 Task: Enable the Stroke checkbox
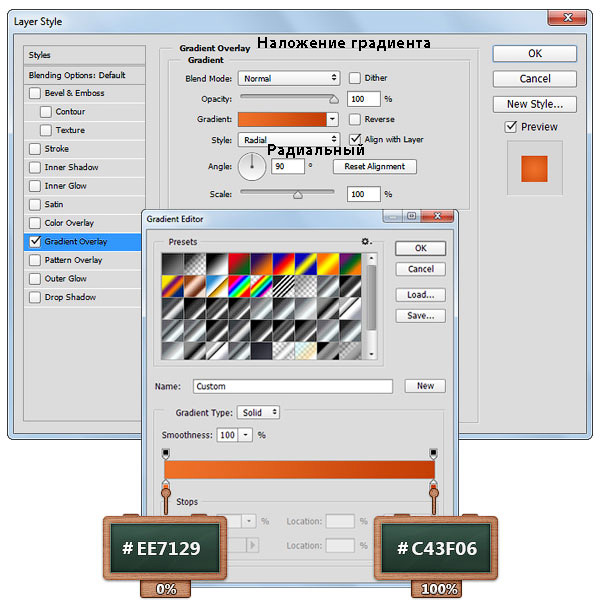coord(35,149)
